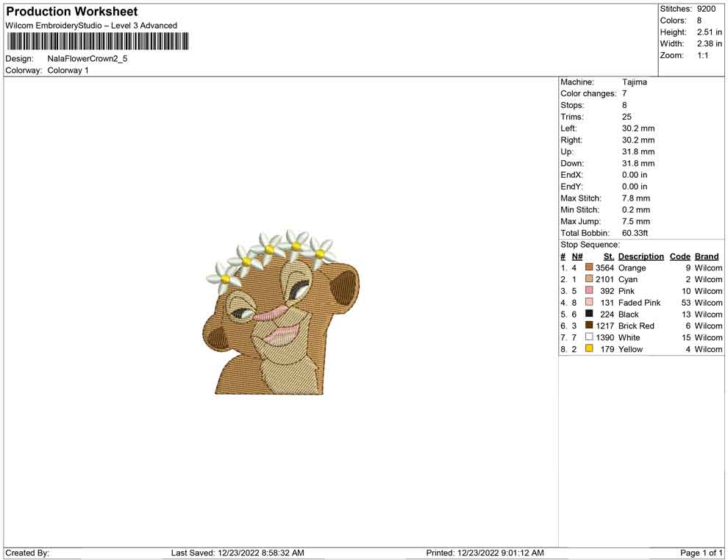Click the Yellow swatch in stop sequence

point(588,349)
